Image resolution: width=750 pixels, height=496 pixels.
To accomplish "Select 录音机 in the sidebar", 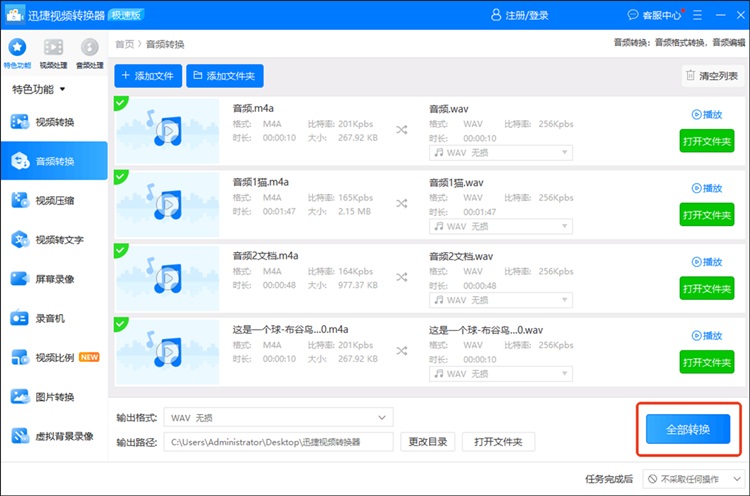I will tap(54, 318).
